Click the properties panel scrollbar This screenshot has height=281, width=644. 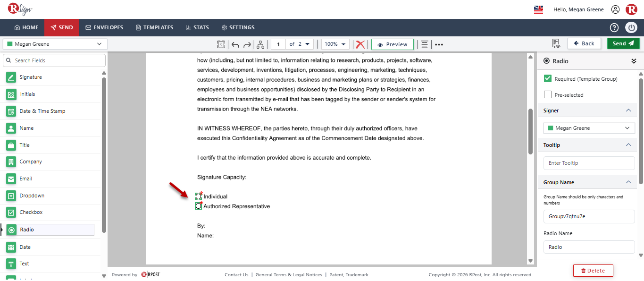coord(641,131)
